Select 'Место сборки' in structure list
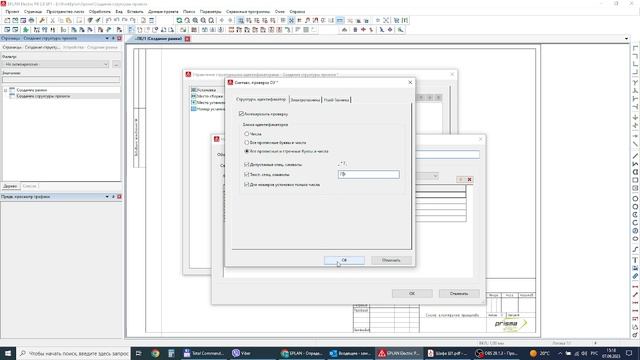The width and height of the screenshot is (640, 360). pyautogui.click(x=210, y=96)
